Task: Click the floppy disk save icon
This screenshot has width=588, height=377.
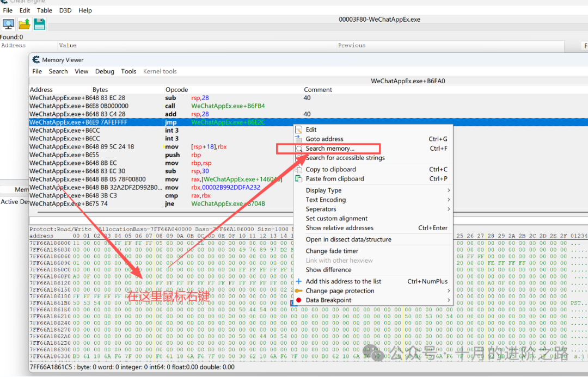Action: [39, 23]
